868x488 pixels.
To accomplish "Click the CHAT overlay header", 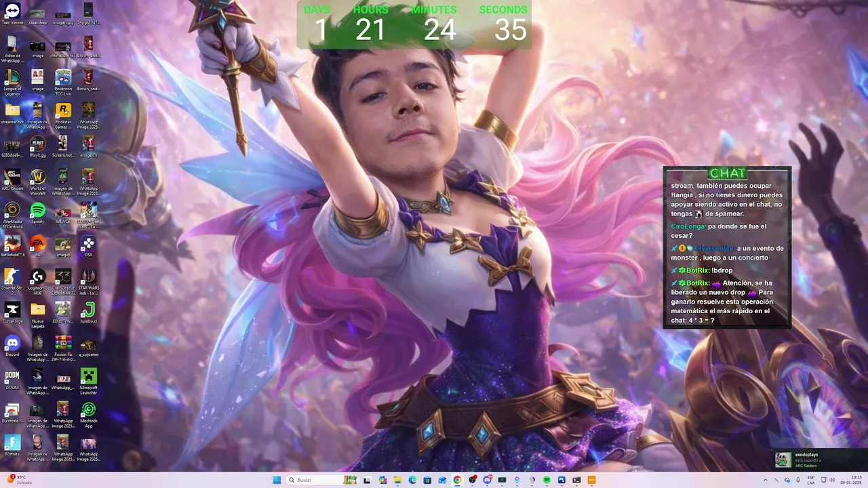I will click(x=727, y=173).
